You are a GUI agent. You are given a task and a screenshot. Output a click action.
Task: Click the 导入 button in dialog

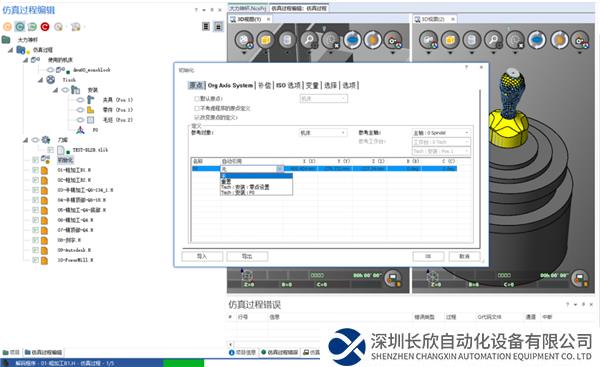pos(202,256)
